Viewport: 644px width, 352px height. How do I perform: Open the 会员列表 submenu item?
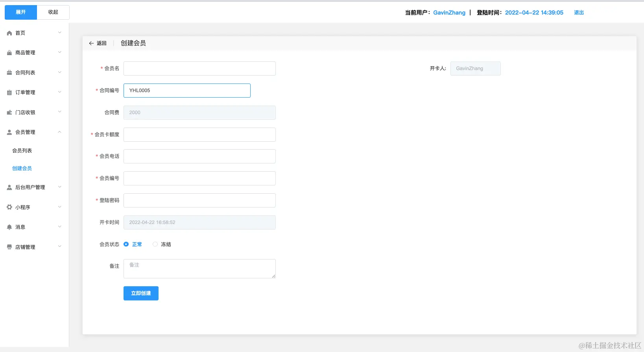click(x=22, y=151)
